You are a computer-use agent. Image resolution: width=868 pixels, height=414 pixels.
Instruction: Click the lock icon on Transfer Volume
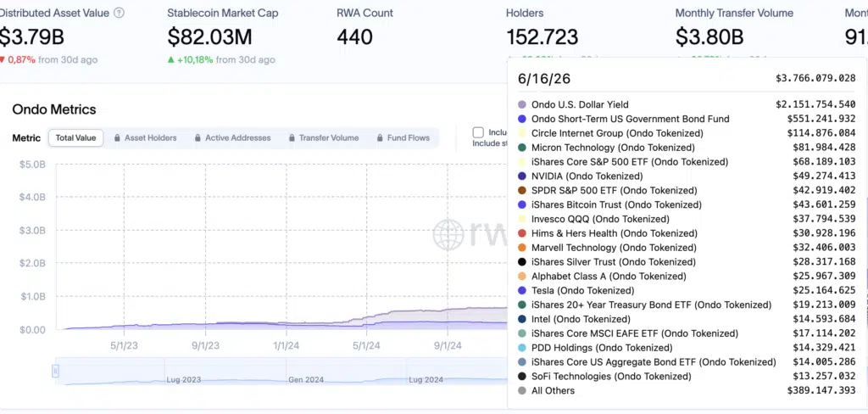(x=292, y=138)
